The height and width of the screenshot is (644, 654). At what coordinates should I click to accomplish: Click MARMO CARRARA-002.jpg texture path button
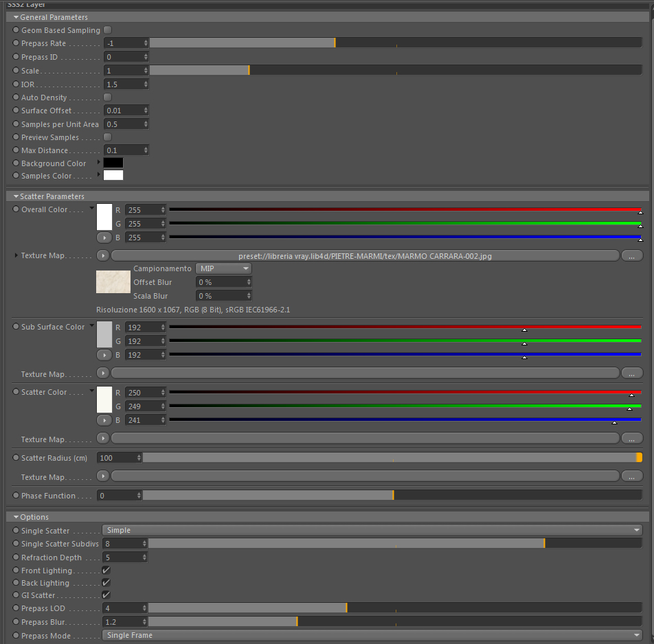pos(365,256)
